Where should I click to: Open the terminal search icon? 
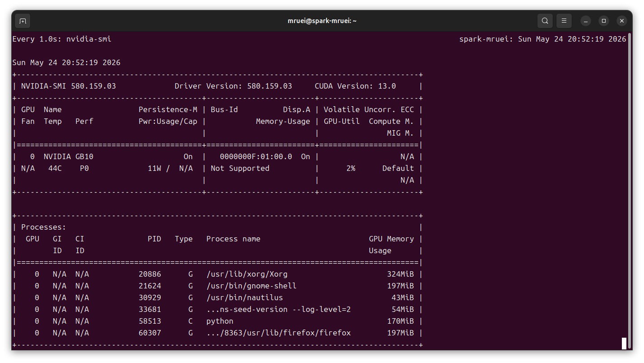point(545,21)
